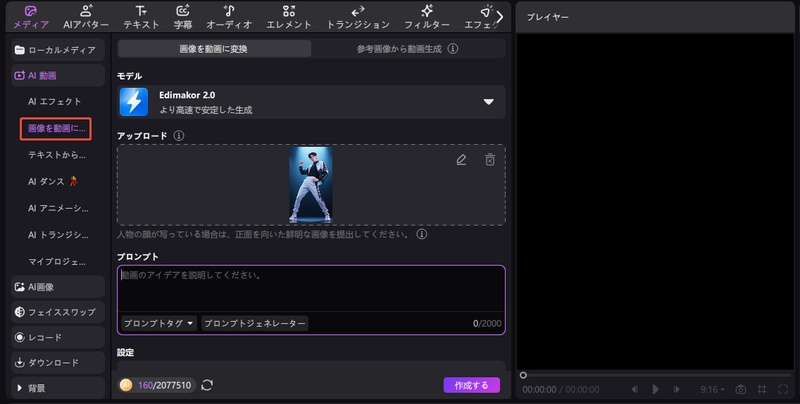Screen dimensions: 800x404
Task: Show more toolbar tabs with right arrow
Action: point(500,17)
